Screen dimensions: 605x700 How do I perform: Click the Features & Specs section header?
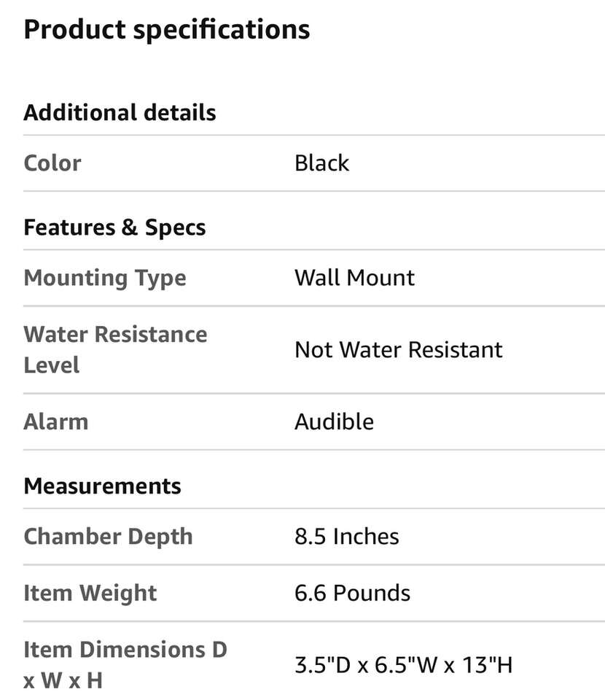114,227
